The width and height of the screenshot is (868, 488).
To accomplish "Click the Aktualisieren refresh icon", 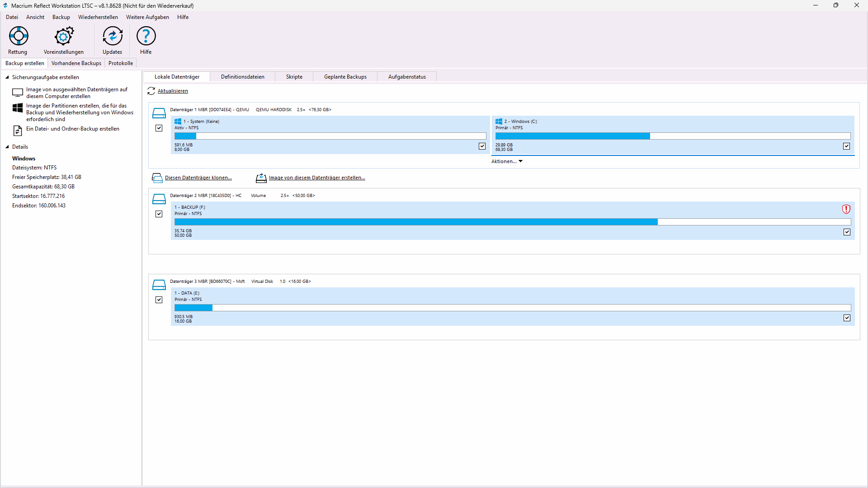I will pyautogui.click(x=151, y=91).
